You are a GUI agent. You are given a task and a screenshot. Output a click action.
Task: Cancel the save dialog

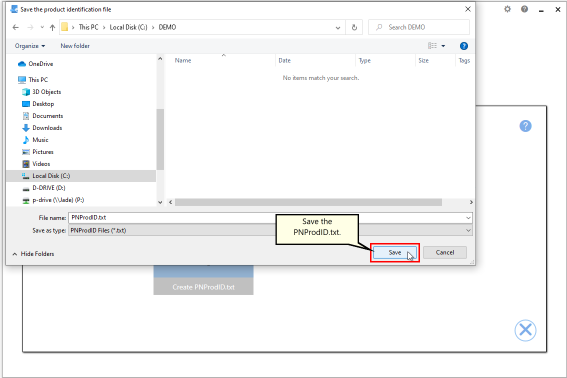pyautogui.click(x=445, y=252)
